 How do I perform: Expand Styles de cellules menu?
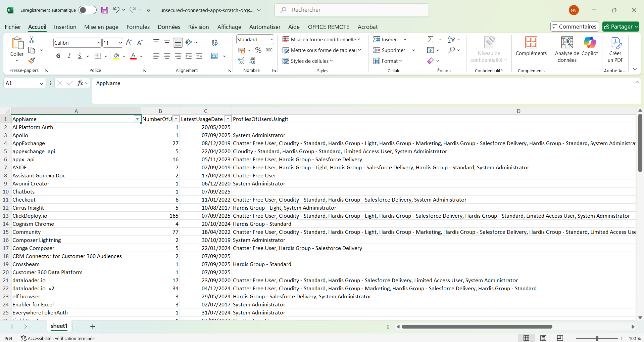click(x=308, y=61)
